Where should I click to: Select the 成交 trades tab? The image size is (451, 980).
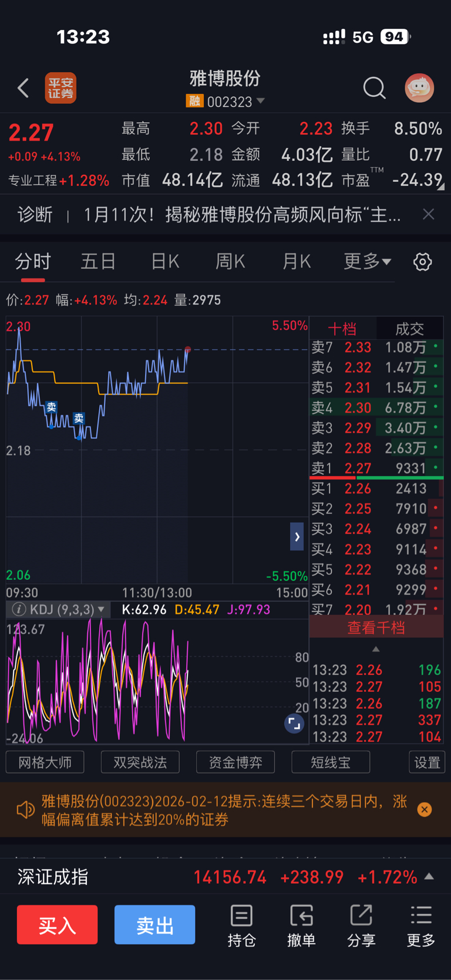click(409, 329)
